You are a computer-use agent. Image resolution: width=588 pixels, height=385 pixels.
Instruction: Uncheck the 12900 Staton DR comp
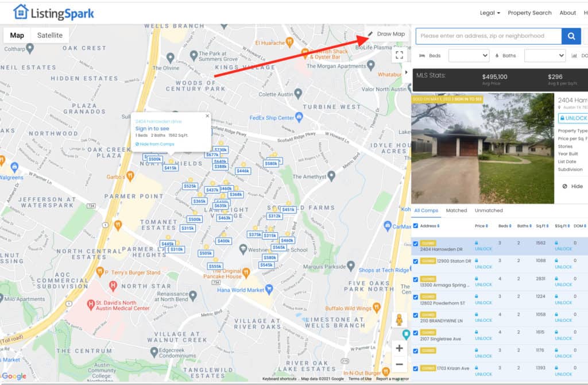(416, 261)
